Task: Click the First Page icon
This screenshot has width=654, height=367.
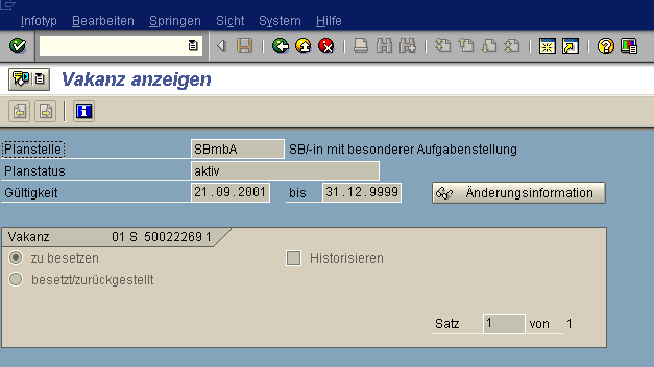Action: (x=443, y=45)
